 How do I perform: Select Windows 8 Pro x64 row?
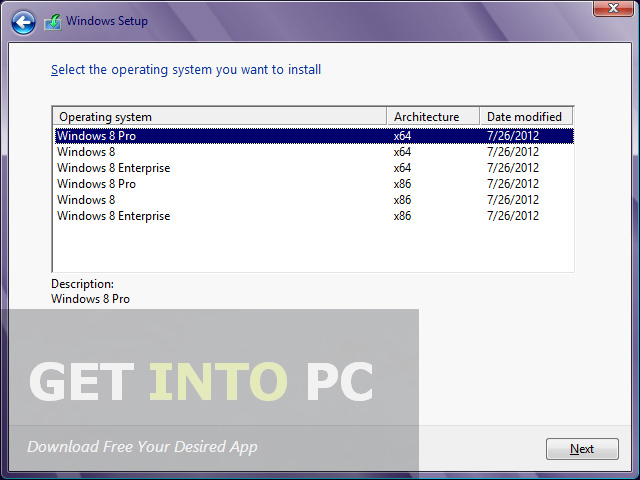pyautogui.click(x=314, y=136)
